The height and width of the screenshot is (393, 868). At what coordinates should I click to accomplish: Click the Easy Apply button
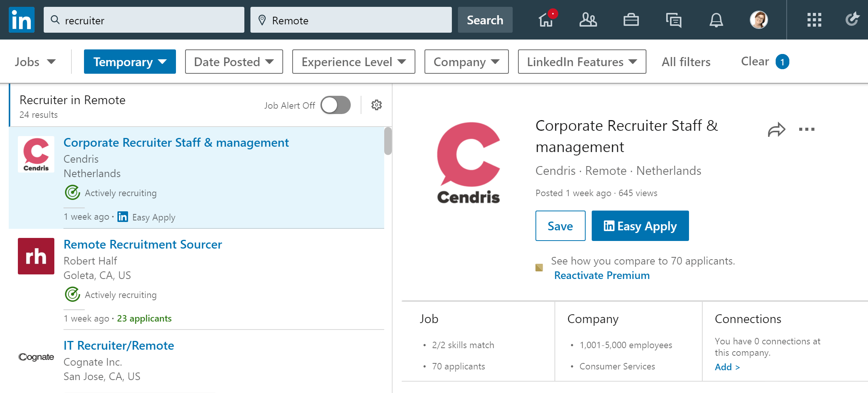coord(640,226)
